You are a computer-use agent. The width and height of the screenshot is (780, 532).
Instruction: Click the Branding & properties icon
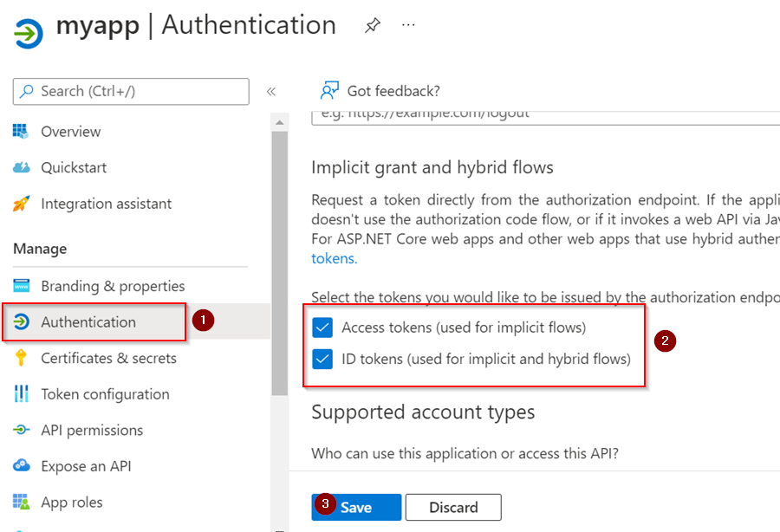pos(21,286)
